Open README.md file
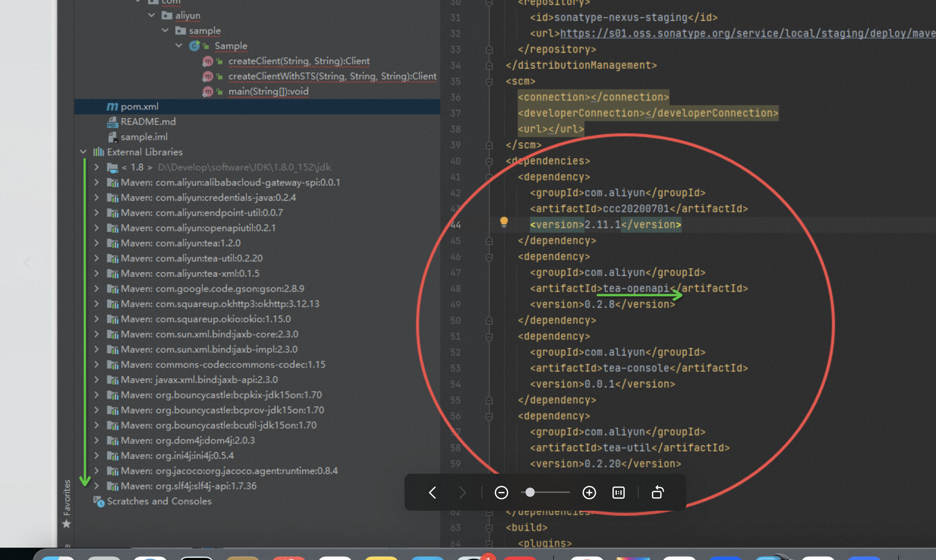The height and width of the screenshot is (560, 936). pyautogui.click(x=148, y=122)
